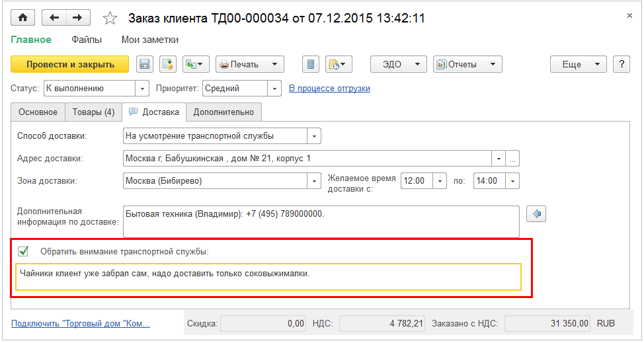Expand the Приоритет dropdown
Viewport: 644px width, 343px height.
click(x=274, y=88)
